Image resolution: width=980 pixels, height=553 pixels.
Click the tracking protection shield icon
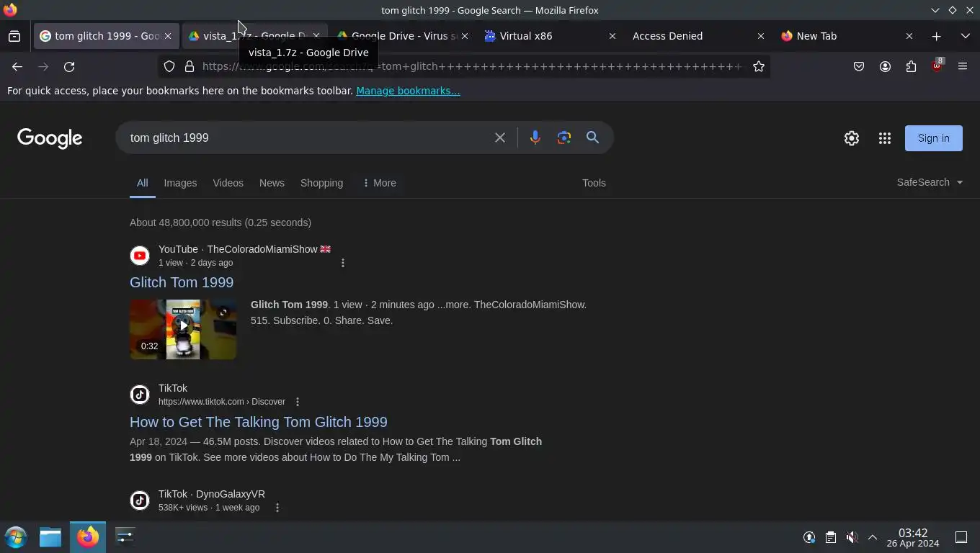pyautogui.click(x=169, y=66)
